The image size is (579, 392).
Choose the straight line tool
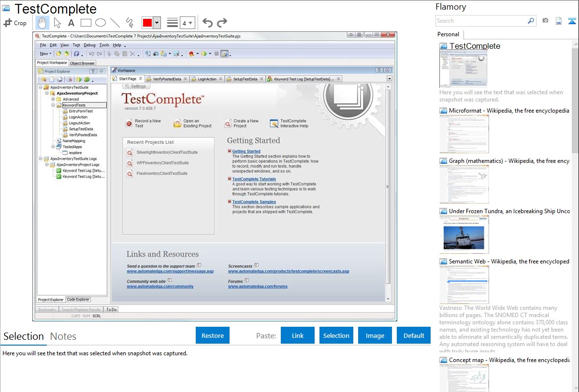point(115,23)
